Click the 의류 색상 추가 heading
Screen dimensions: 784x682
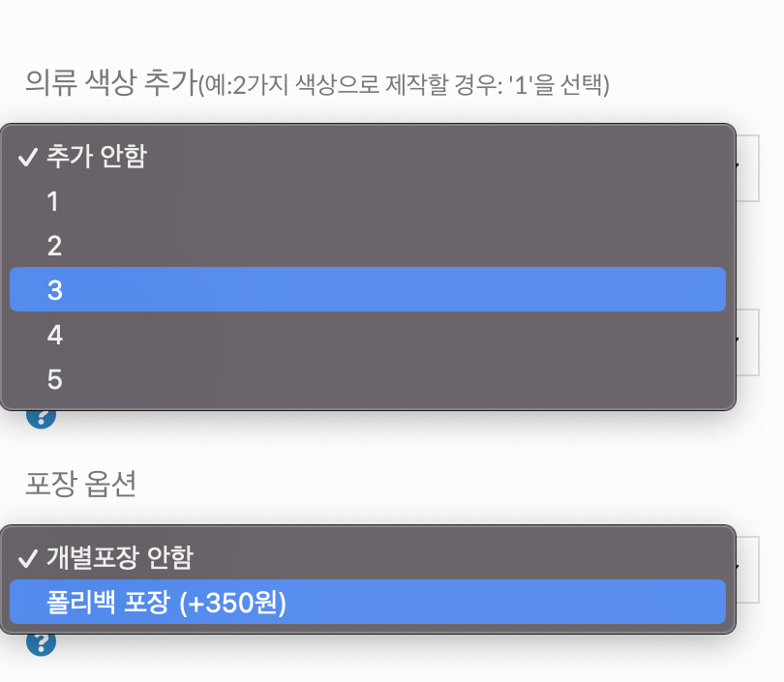(110, 82)
